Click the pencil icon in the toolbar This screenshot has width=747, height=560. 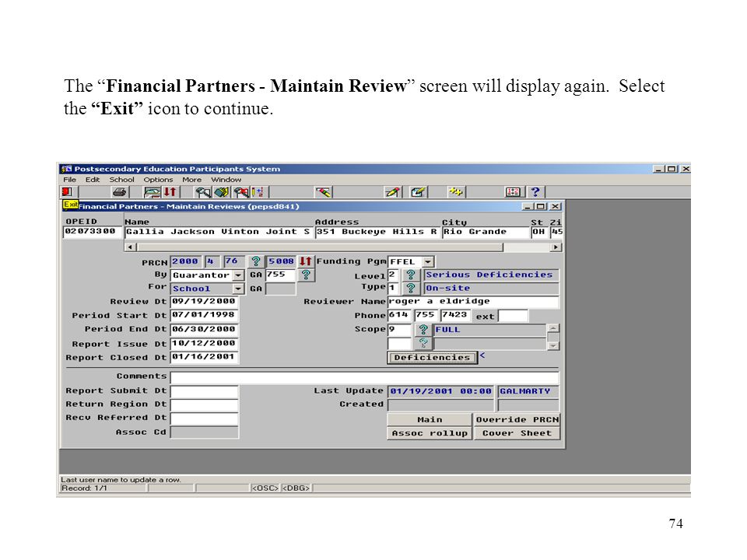click(x=393, y=192)
